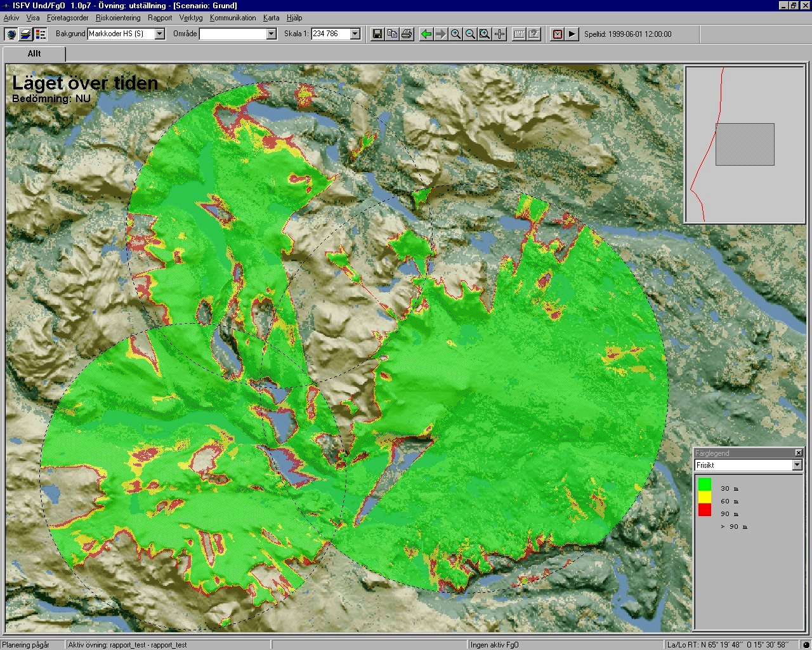Open the Hjälp menu
This screenshot has width=812, height=650.
pos(294,18)
